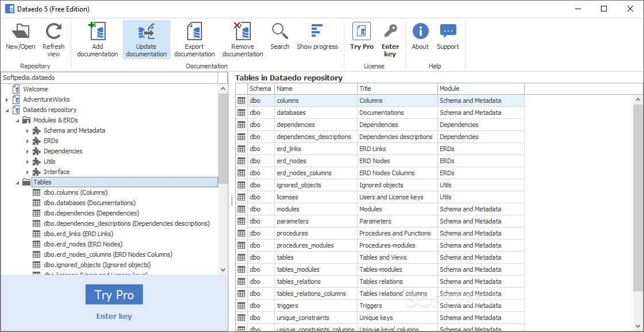Viewport: 644px width, 332px height.
Task: Click the Enter key link below Try Pro
Action: click(114, 316)
